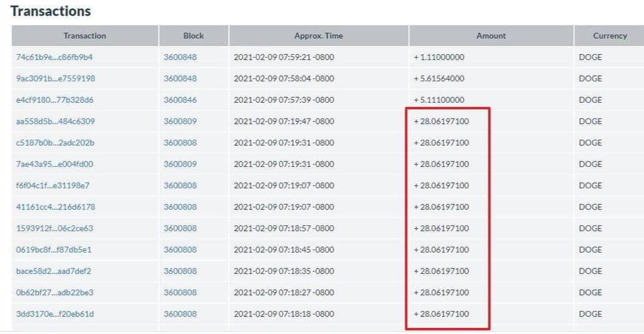Select the time 2021-02-09 07:58:04 -0800

[x=284, y=78]
